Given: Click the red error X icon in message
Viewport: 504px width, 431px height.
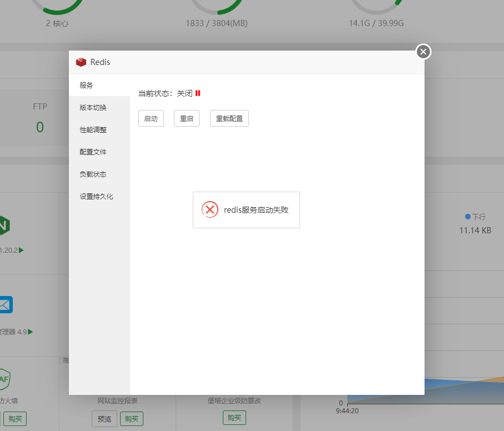Looking at the screenshot, I should [210, 210].
